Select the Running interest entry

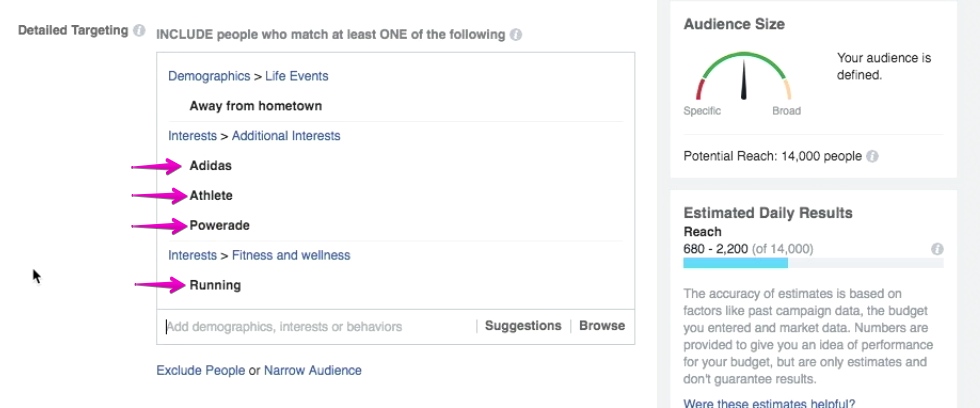(215, 286)
